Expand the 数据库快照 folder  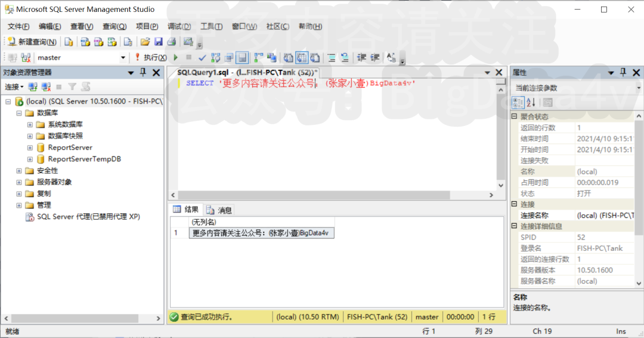click(30, 136)
